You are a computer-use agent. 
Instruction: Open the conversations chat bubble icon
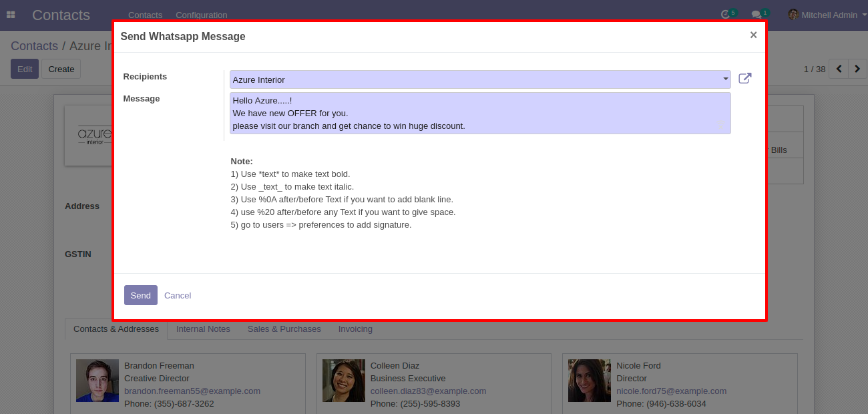[x=756, y=15]
